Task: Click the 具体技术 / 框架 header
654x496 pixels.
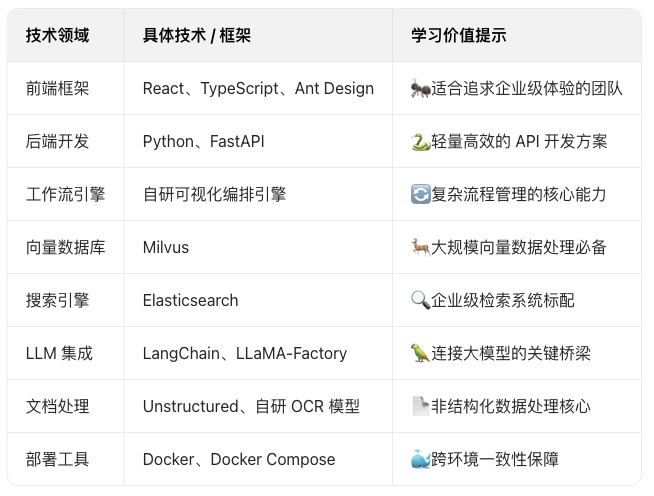Action: [197, 35]
